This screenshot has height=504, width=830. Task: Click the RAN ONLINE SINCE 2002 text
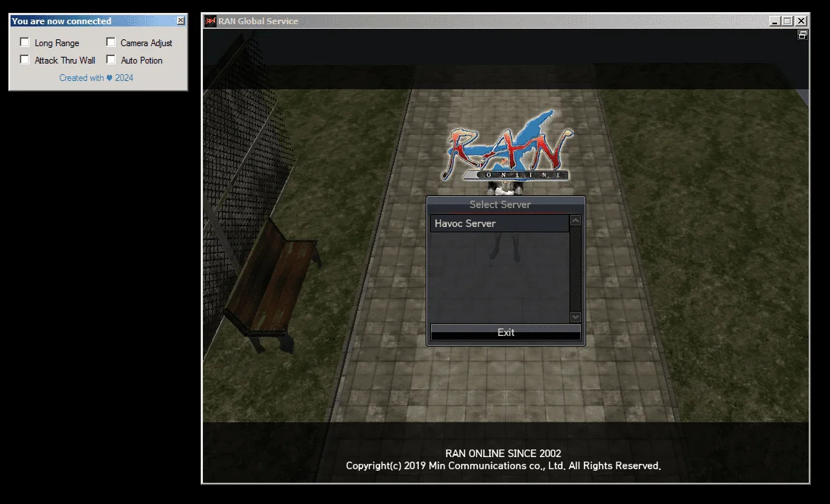[x=503, y=453]
